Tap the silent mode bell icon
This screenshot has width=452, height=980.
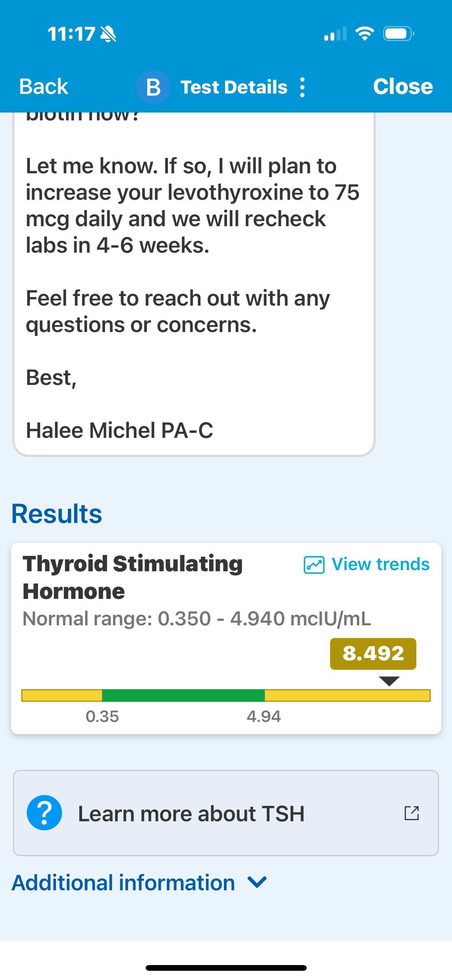[x=108, y=34]
